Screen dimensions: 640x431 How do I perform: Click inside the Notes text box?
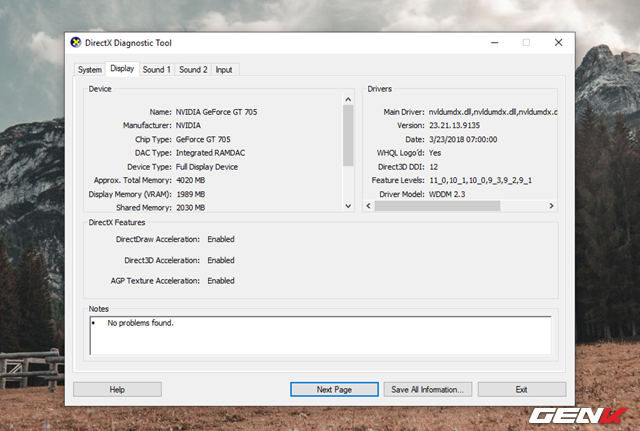[320, 335]
